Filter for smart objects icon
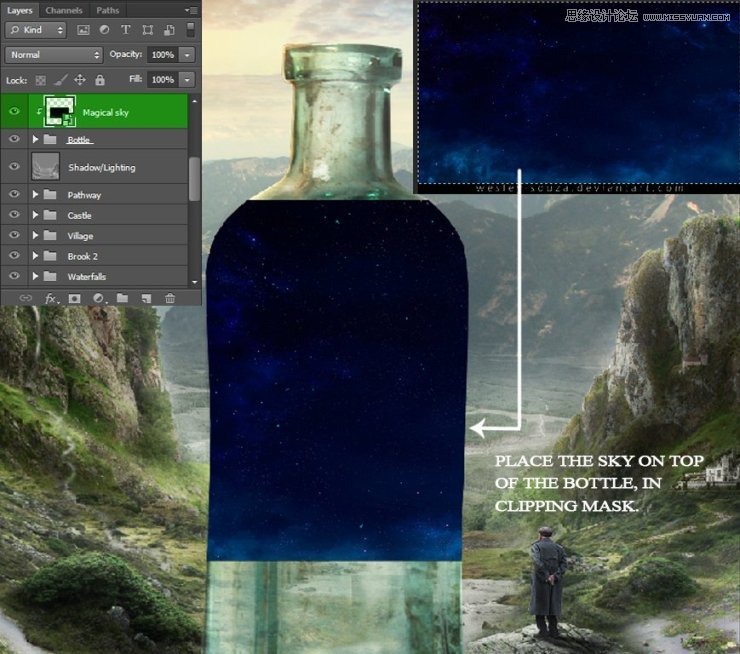Viewport: 740px width, 654px height. (169, 30)
